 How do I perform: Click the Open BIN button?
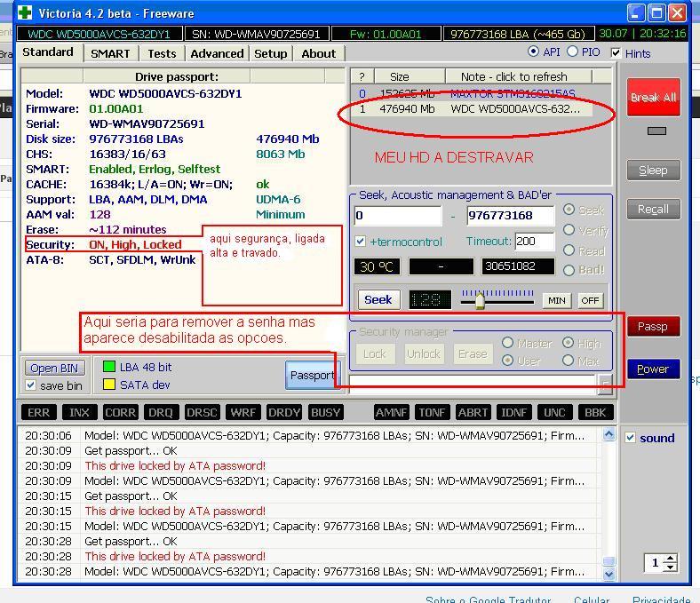54,369
